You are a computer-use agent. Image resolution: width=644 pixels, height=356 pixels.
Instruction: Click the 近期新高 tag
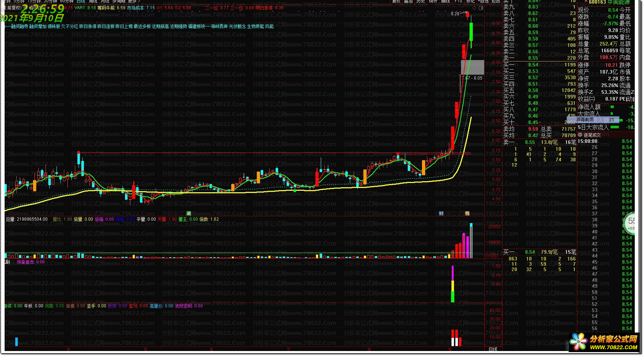point(160,27)
